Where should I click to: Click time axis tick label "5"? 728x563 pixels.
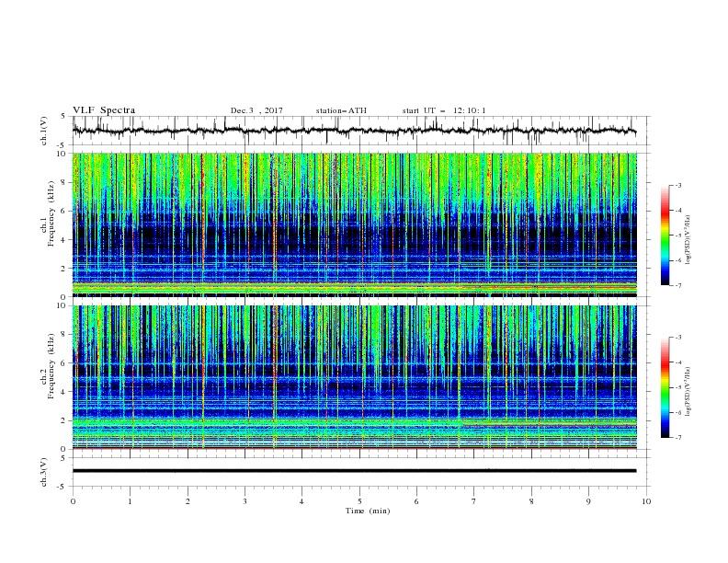(359, 501)
